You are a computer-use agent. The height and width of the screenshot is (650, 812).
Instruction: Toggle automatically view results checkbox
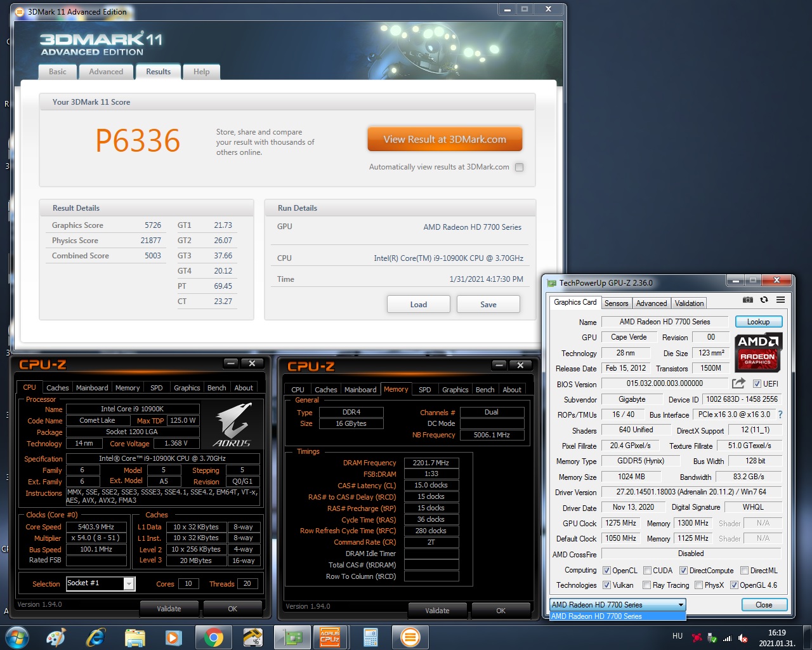tap(520, 168)
